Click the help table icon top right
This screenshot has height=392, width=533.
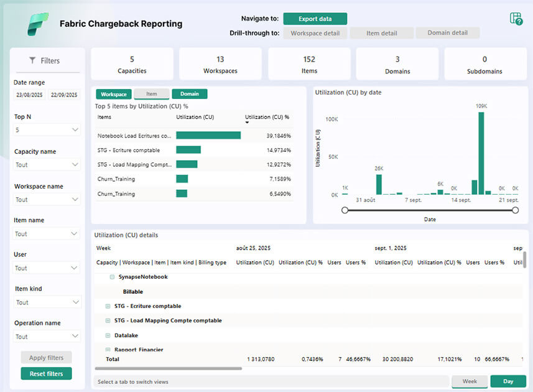click(x=516, y=19)
